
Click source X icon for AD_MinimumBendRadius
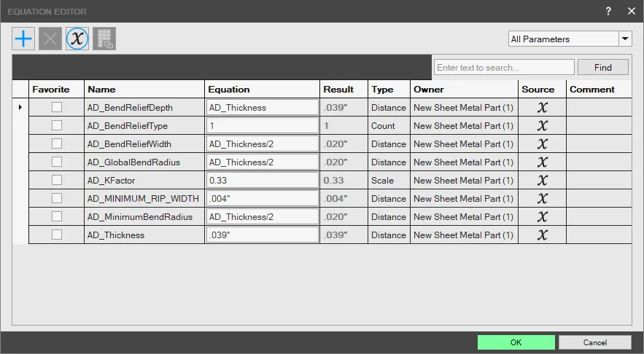click(x=542, y=216)
